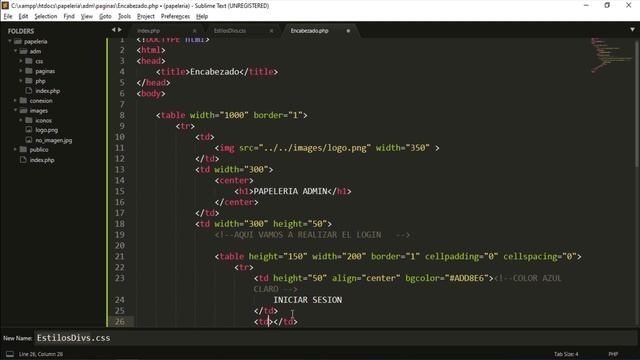640x360 pixels.
Task: Expand the iconos folder
Action: click(21, 120)
